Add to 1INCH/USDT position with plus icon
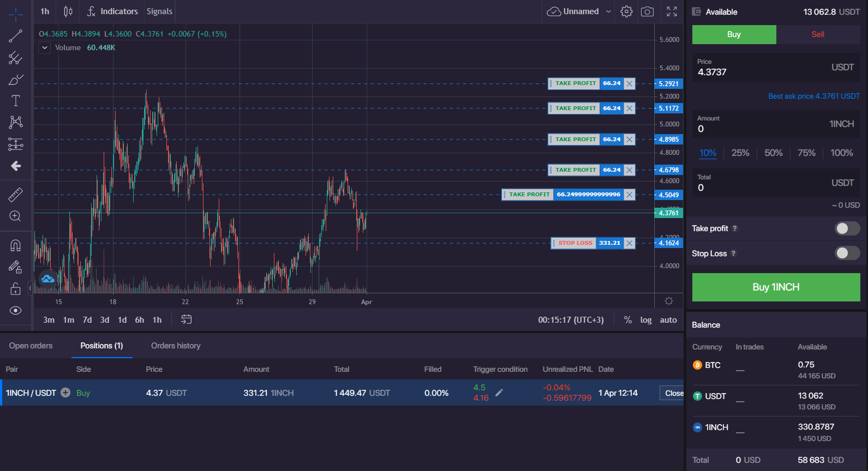This screenshot has width=868, height=471. (65, 392)
